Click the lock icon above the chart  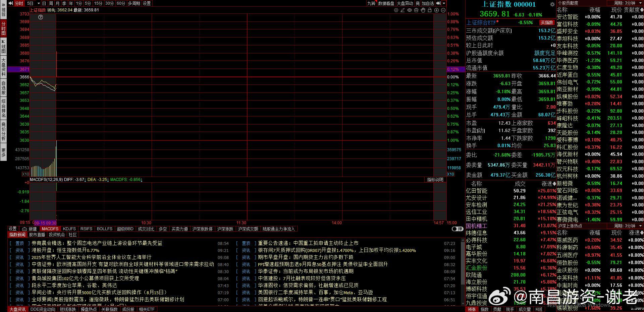430,10
